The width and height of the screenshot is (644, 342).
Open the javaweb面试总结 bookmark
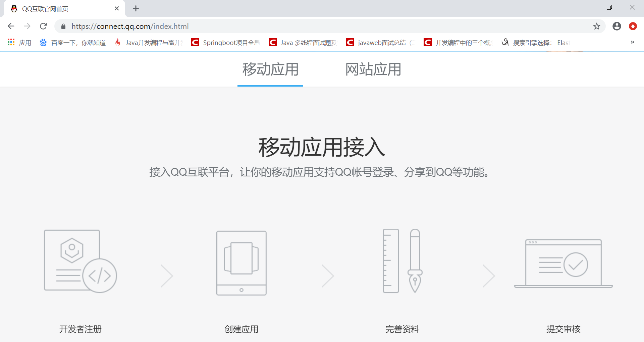click(381, 43)
